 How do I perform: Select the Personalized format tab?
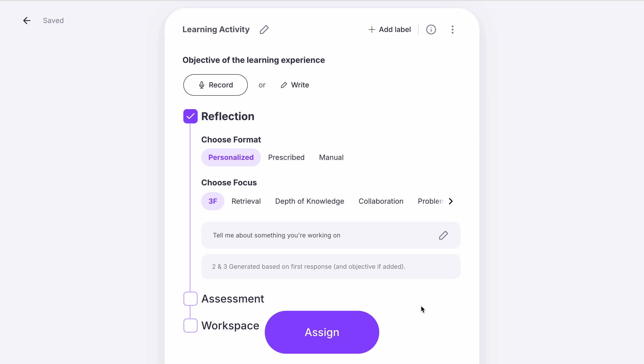click(x=231, y=157)
